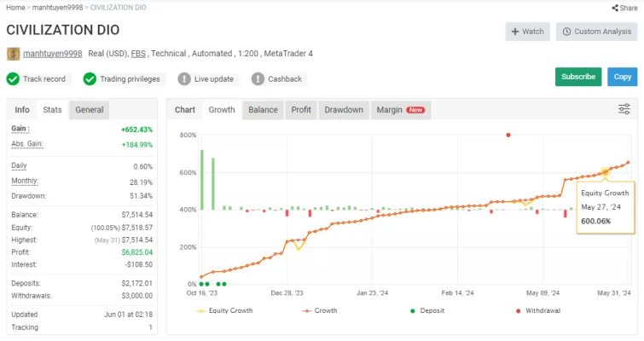Switch to the Balance chart tab
644x341 pixels.
pyautogui.click(x=263, y=110)
